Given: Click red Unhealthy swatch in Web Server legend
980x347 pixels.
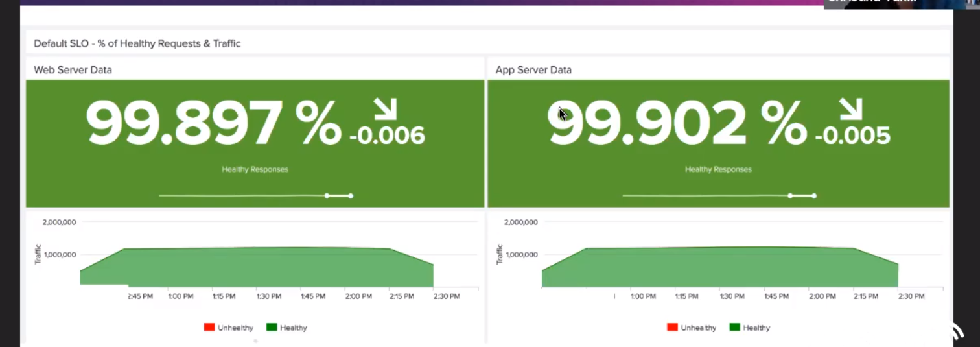Looking at the screenshot, I should [209, 328].
